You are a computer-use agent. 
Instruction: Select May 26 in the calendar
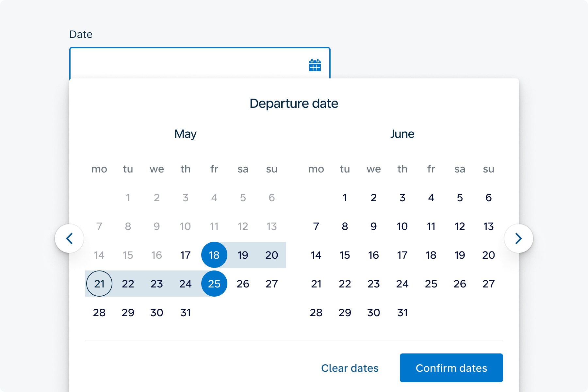pyautogui.click(x=243, y=284)
